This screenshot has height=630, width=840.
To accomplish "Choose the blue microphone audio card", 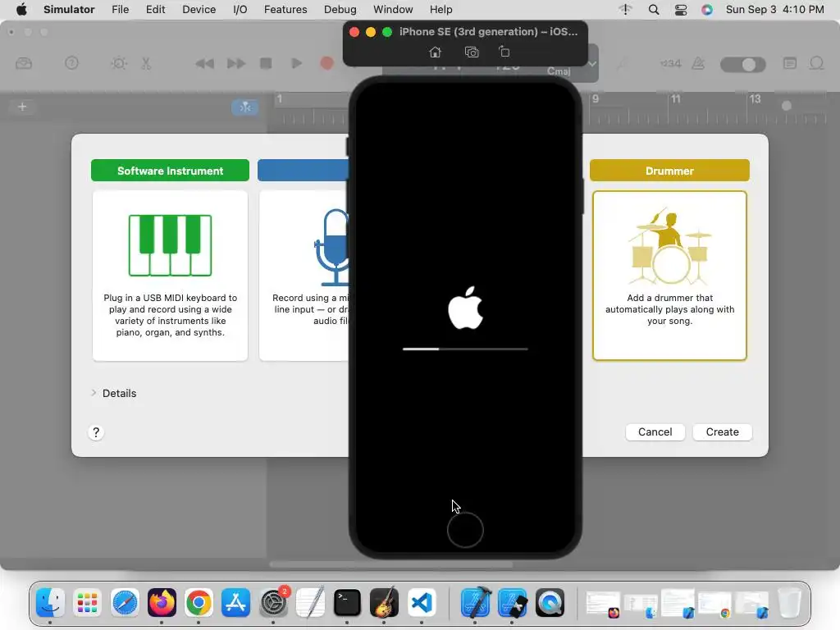I will 304,276.
